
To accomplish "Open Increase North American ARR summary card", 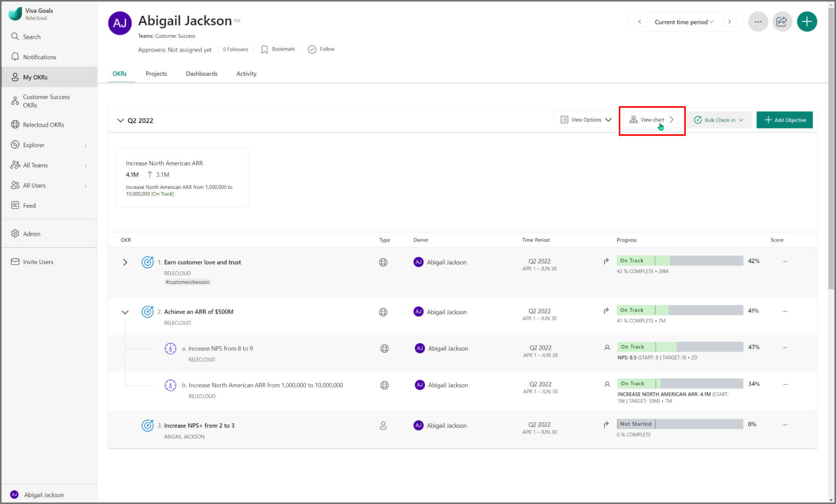I will click(182, 178).
